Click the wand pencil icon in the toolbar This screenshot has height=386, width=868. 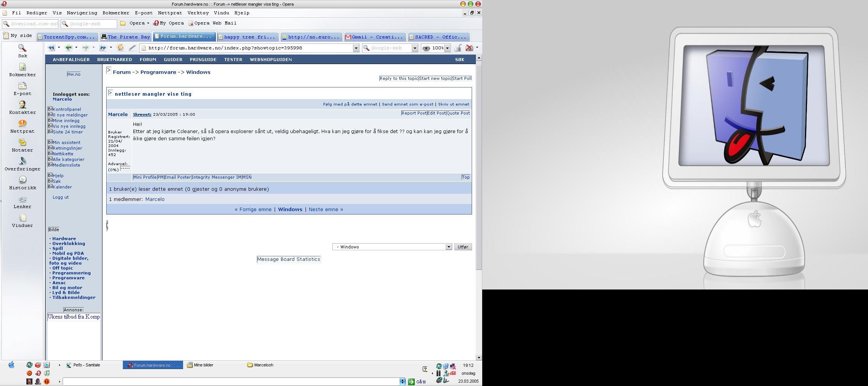click(x=132, y=48)
